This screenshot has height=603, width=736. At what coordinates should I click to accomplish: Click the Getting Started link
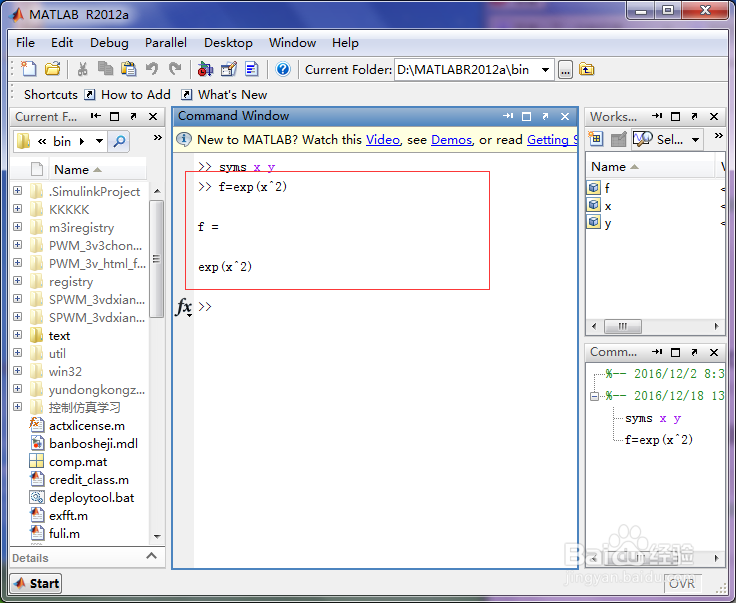tap(552, 140)
